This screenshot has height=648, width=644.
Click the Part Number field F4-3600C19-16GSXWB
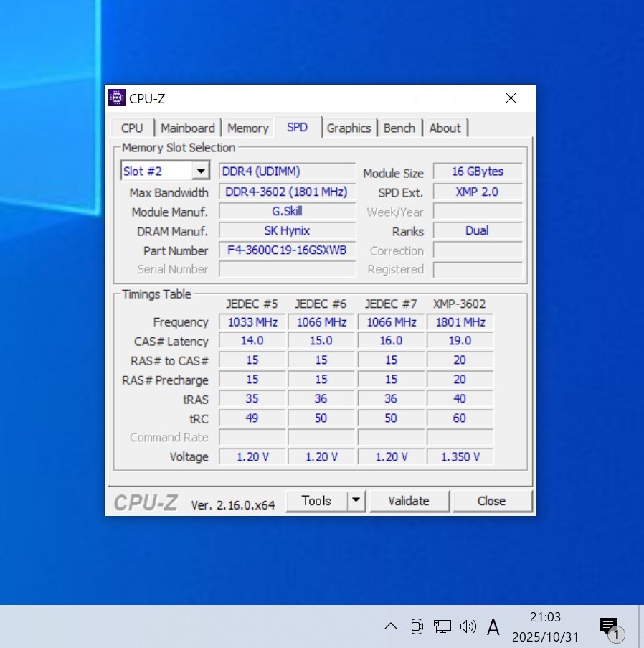pyautogui.click(x=287, y=250)
